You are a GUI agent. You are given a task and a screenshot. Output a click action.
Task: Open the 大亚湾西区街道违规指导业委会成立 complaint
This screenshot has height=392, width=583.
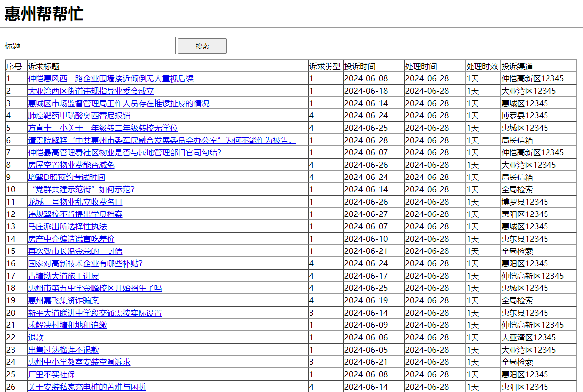point(91,91)
